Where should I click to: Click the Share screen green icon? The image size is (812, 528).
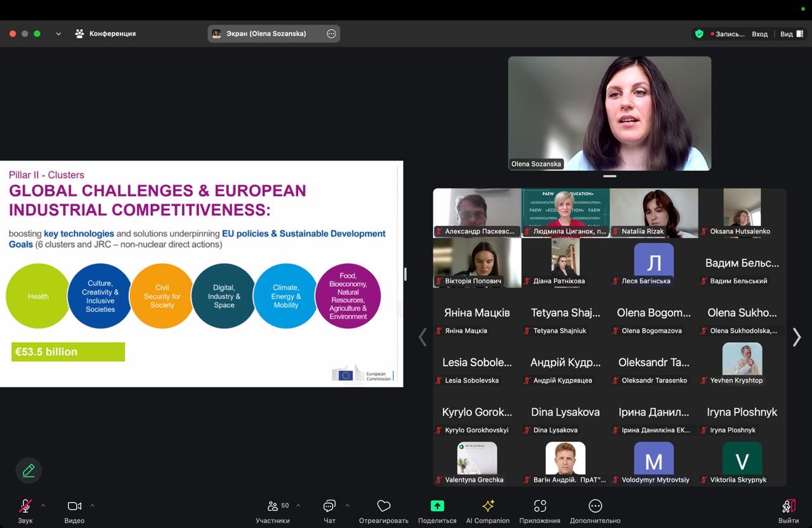pyautogui.click(x=437, y=506)
